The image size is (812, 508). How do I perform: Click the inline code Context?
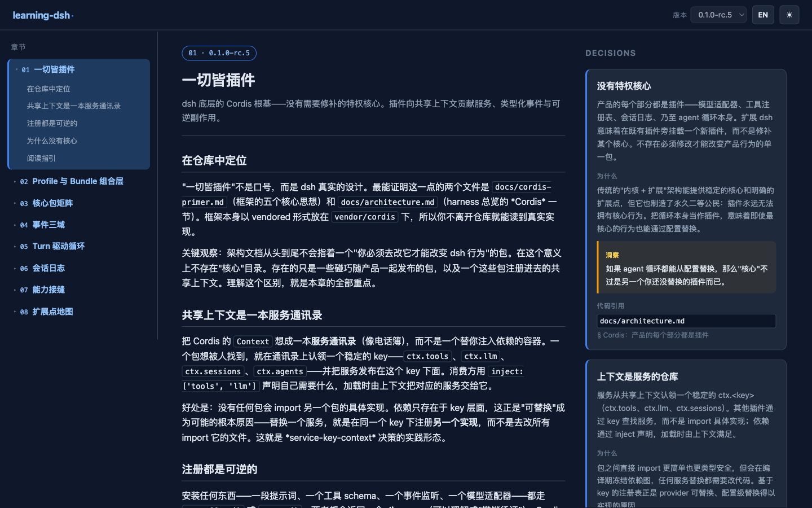[x=253, y=341]
